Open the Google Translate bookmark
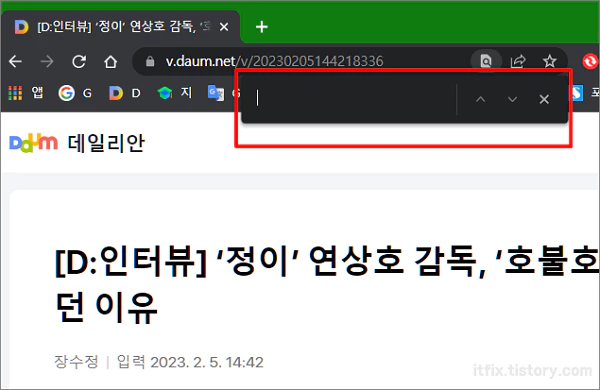 216,93
